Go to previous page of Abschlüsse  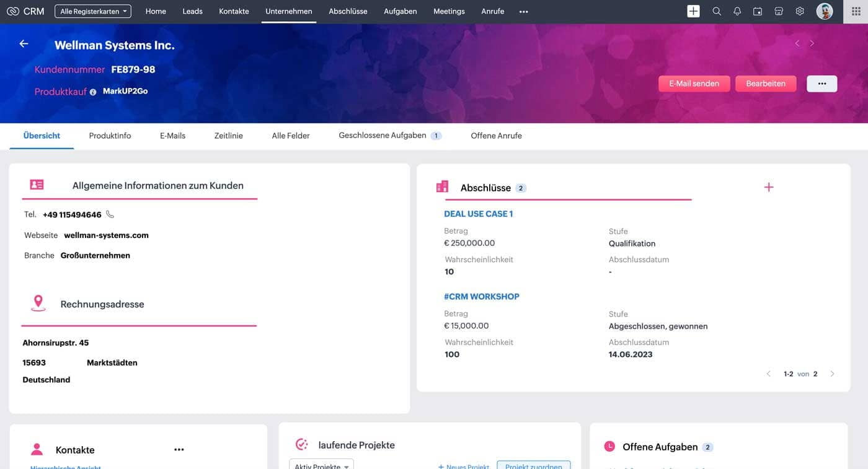click(x=769, y=374)
